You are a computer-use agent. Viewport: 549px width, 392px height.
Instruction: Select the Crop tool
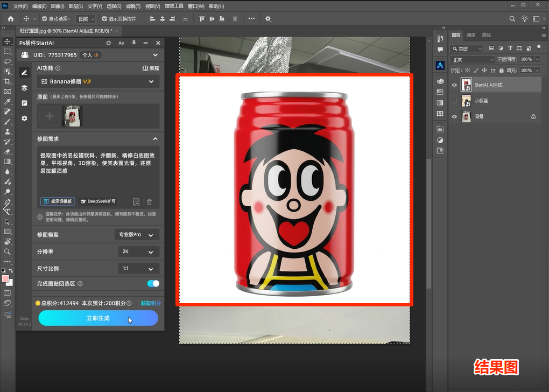7,82
